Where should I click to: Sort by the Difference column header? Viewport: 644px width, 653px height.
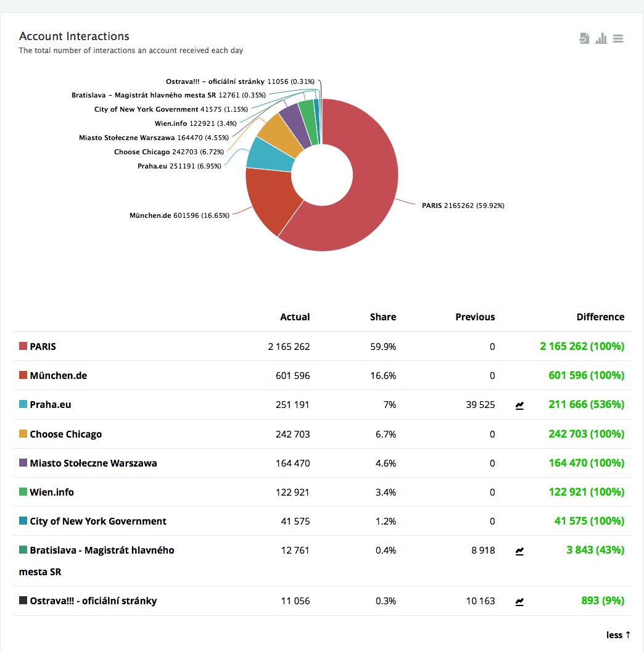coord(600,317)
